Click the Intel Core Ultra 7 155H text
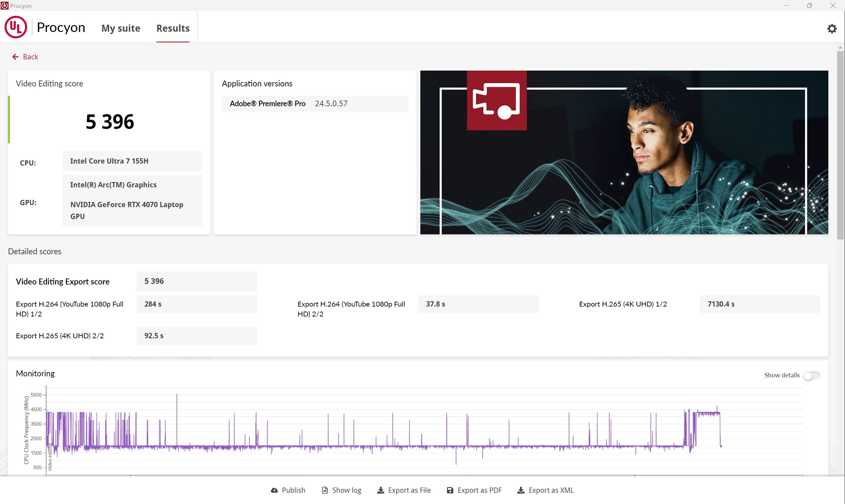This screenshot has height=504, width=845. tap(109, 161)
